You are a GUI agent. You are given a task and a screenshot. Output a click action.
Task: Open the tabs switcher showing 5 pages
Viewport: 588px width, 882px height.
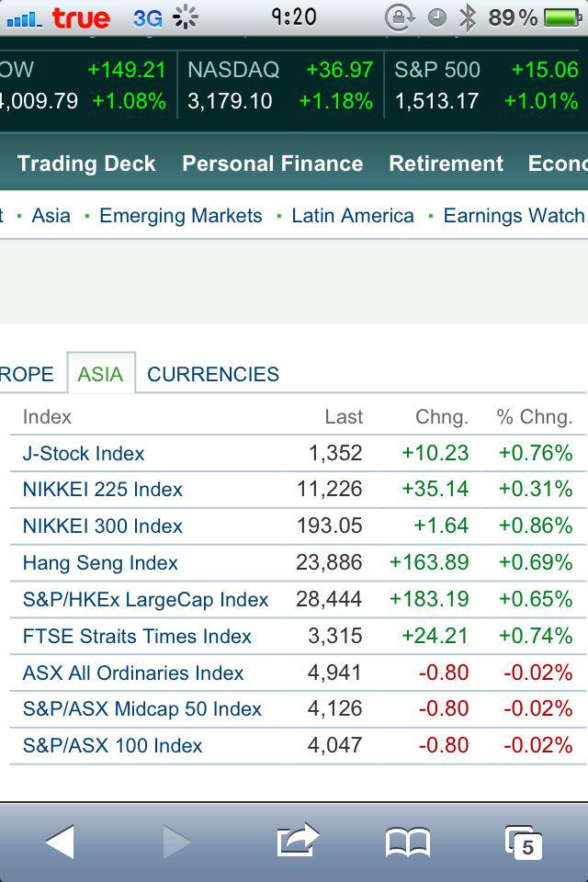(524, 842)
